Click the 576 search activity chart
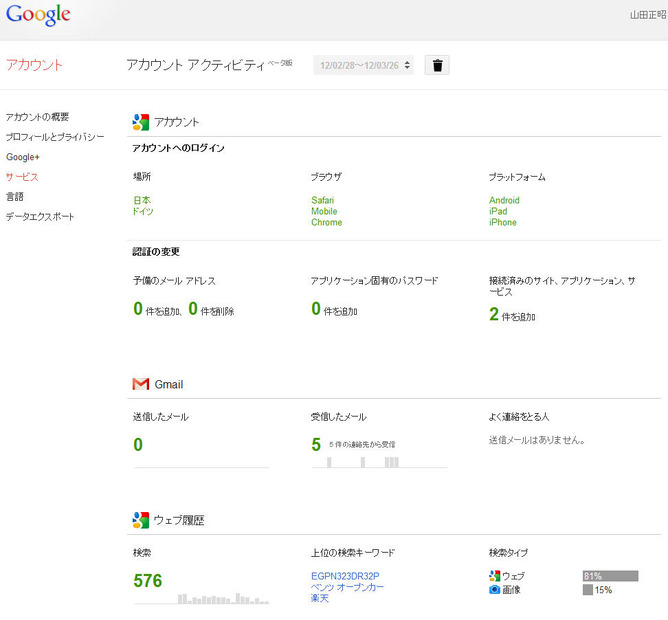The height and width of the screenshot is (620, 668). pyautogui.click(x=202, y=598)
